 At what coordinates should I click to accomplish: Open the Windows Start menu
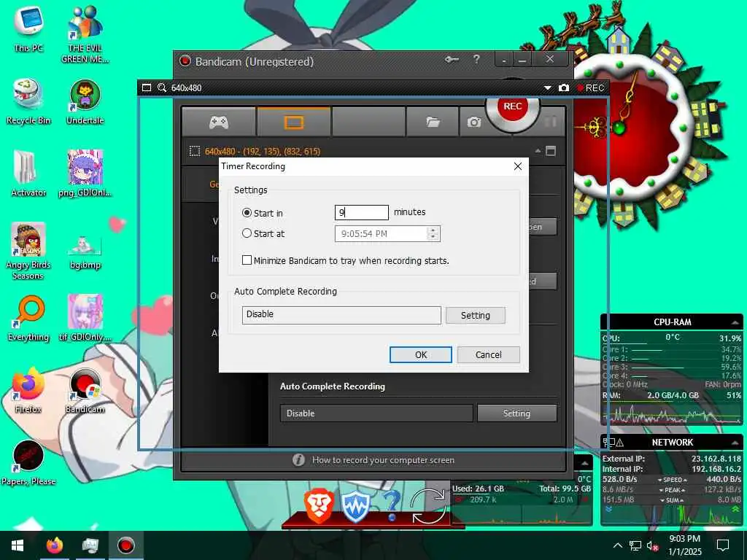click(18, 545)
